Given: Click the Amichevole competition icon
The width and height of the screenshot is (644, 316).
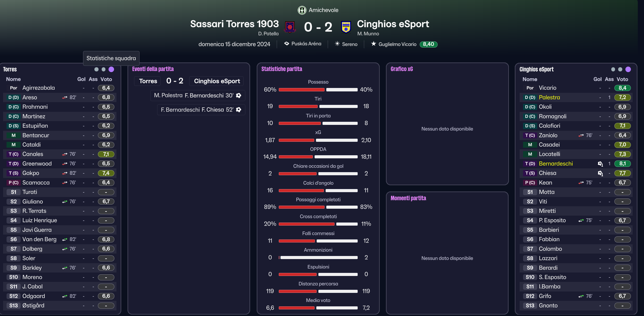Looking at the screenshot, I should tap(302, 10).
